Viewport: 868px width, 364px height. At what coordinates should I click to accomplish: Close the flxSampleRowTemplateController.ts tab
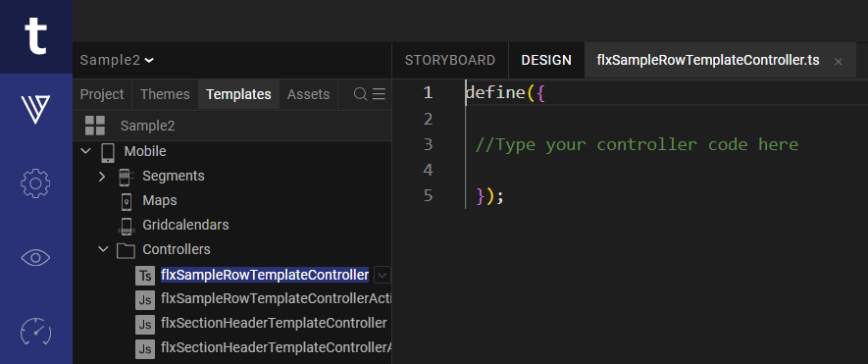tap(839, 62)
